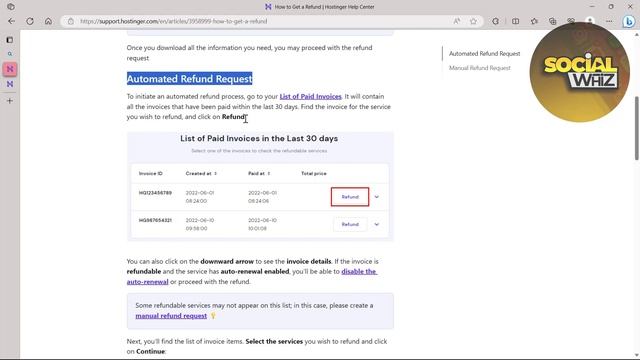640x360 pixels.
Task: Open split screen view
Action: tap(516, 21)
